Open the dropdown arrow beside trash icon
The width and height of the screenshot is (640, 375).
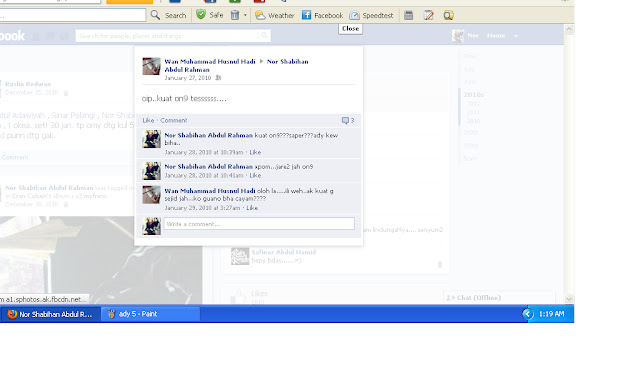tap(245, 15)
